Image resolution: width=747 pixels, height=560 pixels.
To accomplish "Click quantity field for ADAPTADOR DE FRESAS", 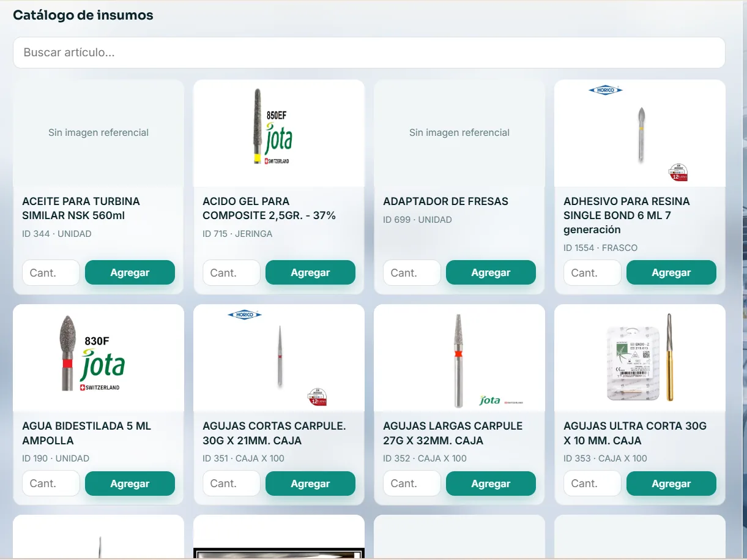I will tap(412, 272).
